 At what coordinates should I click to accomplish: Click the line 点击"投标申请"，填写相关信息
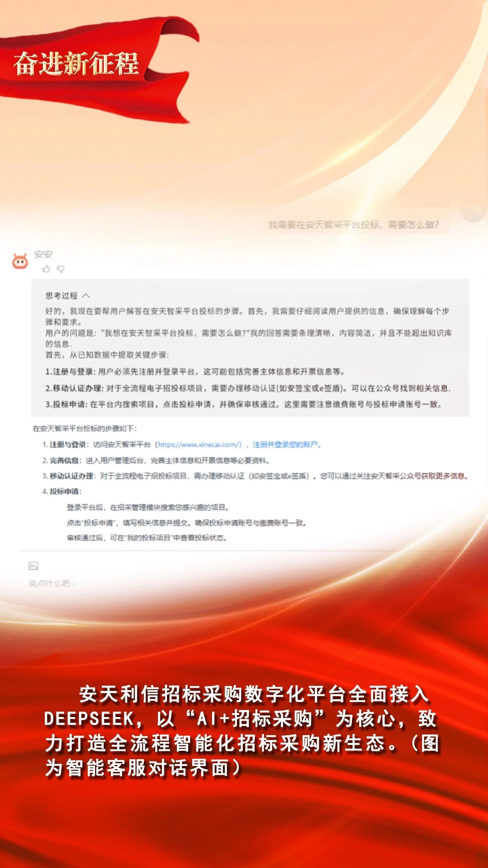click(187, 523)
